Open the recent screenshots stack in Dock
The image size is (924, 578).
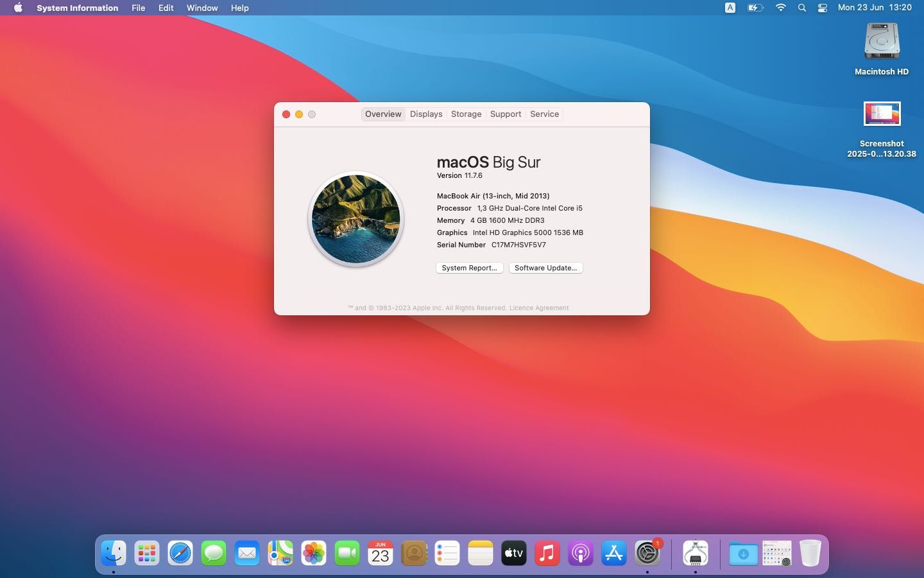pos(777,553)
